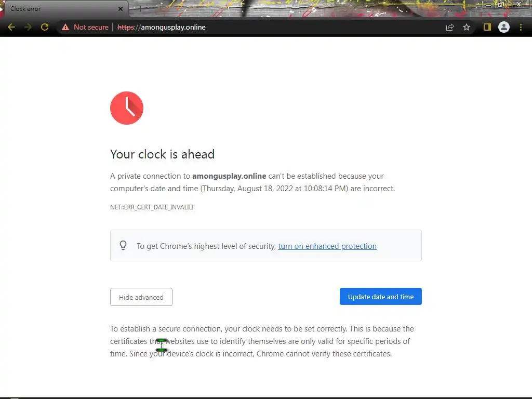The image size is (532, 399).
Task: Click the NET::ERR_CERT_DATE_INVALID error code
Action: click(x=152, y=207)
